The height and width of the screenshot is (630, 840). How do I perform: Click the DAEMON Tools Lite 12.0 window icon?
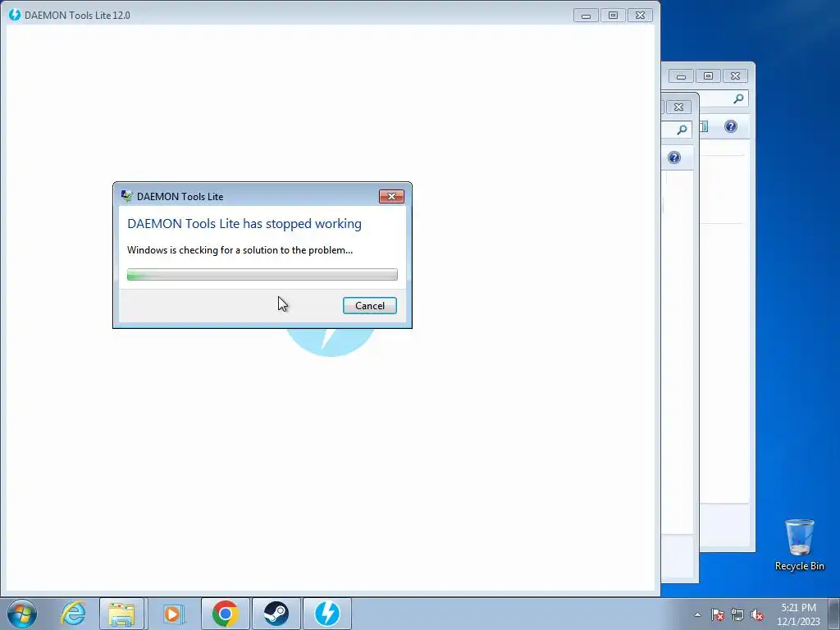click(x=15, y=15)
